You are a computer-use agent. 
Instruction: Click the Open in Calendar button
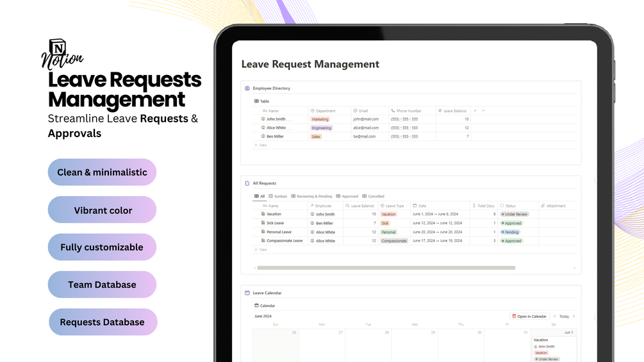pyautogui.click(x=529, y=317)
